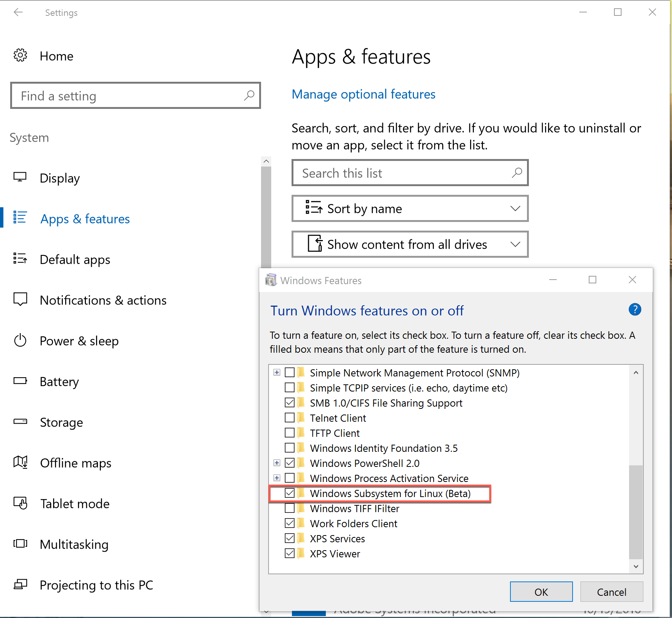Click the Find a setting magnifier icon
The height and width of the screenshot is (618, 672).
coord(249,96)
